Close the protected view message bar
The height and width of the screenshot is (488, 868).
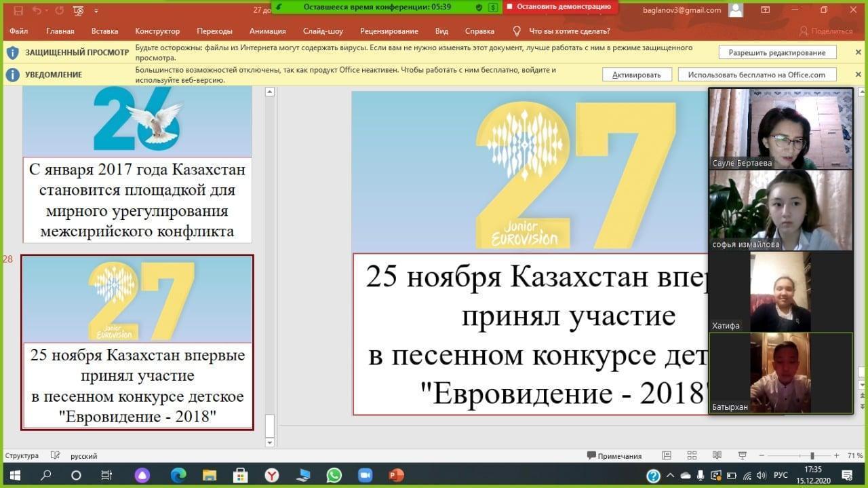859,52
